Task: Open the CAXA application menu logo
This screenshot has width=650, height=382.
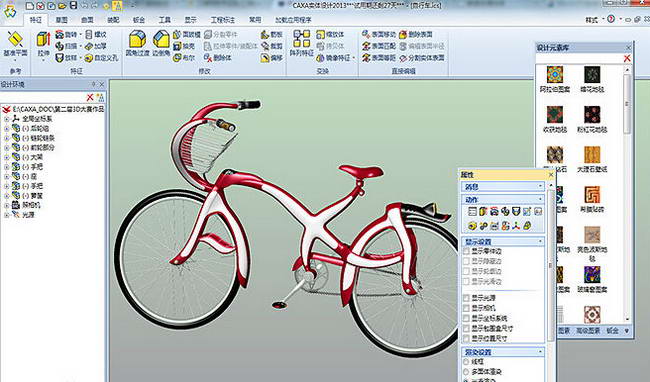Action: (10, 11)
